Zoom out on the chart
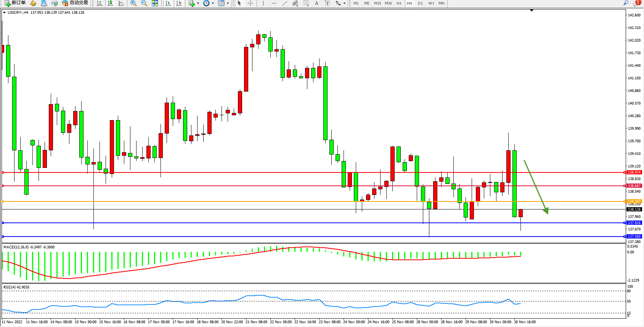The height and width of the screenshot is (327, 644). point(144,3)
